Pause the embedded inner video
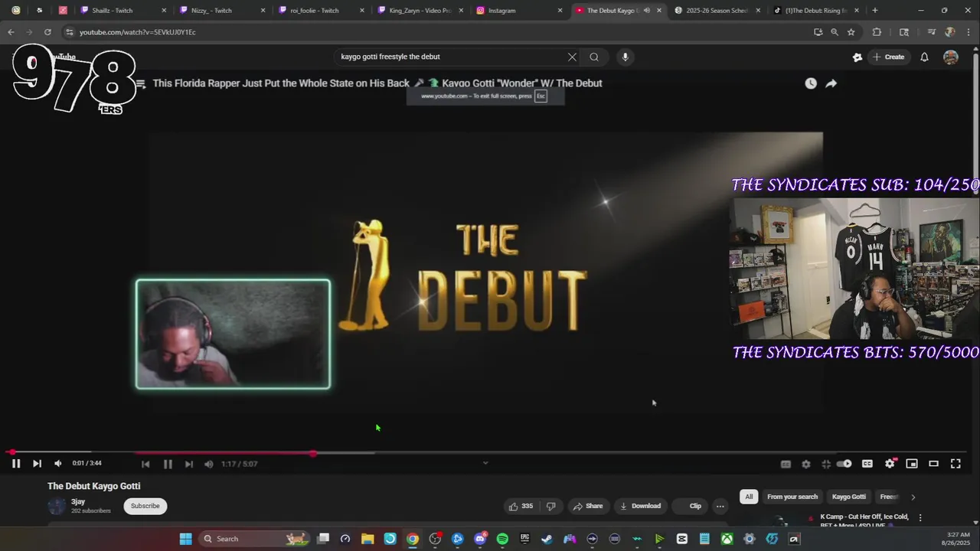980x551 pixels. coord(168,464)
